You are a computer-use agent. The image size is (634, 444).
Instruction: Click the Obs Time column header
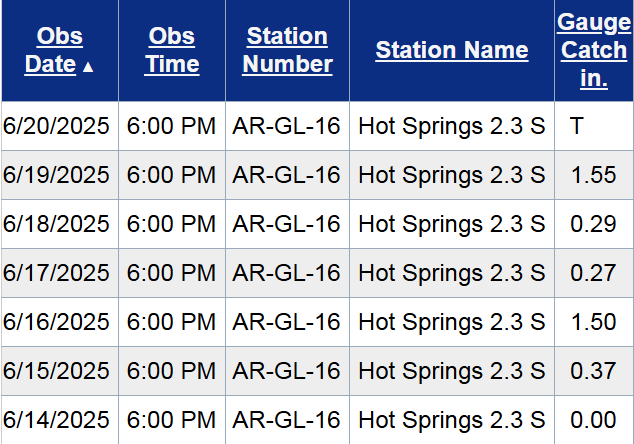click(x=171, y=50)
